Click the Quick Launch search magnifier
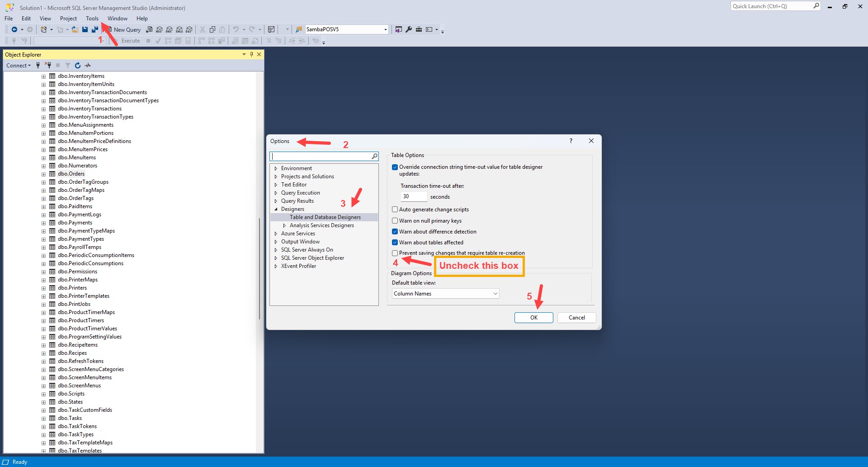868x467 pixels. [816, 6]
